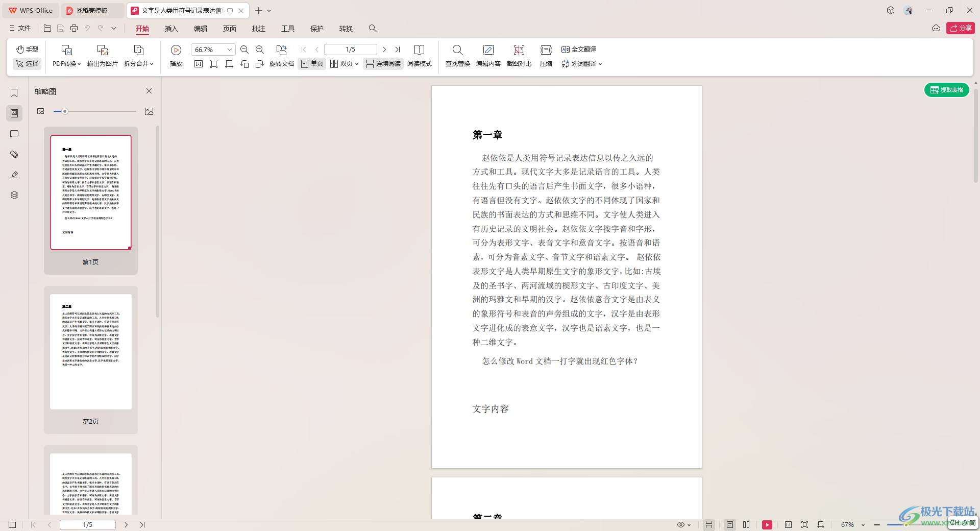Open the attachments sidebar panel

14,154
